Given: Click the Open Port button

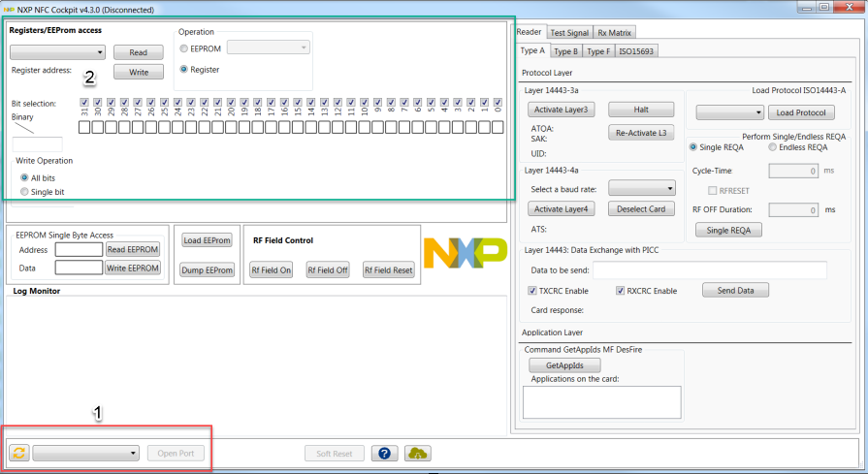Looking at the screenshot, I should (176, 453).
